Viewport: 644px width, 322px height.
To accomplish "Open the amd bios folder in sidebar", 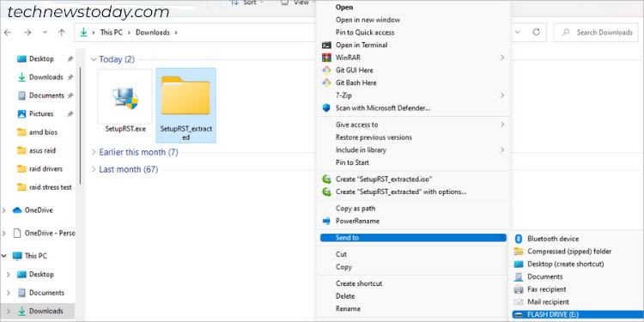I will [x=43, y=132].
